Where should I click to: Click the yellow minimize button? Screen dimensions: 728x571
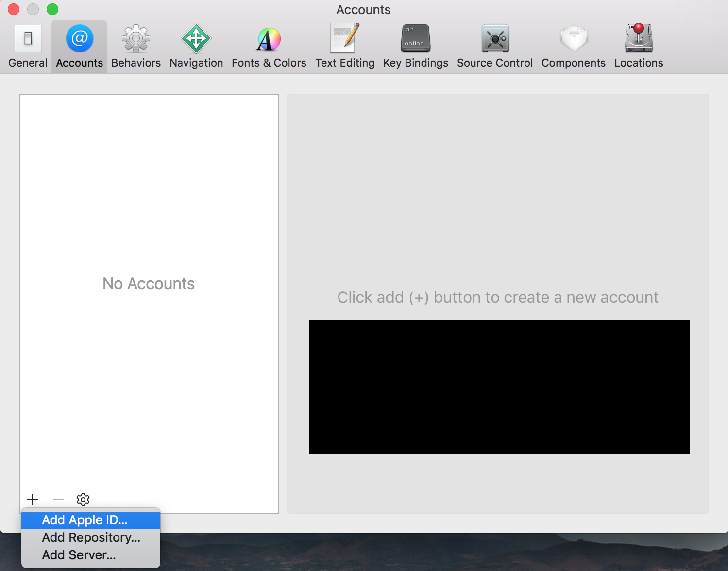point(33,9)
